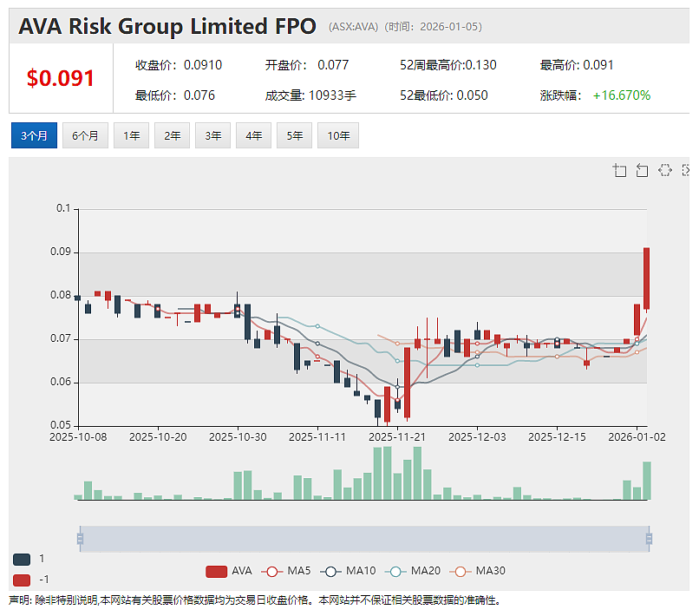Screen dimensions: 699x616
Task: Click the 0.06 price axis label
Action: (x=61, y=382)
